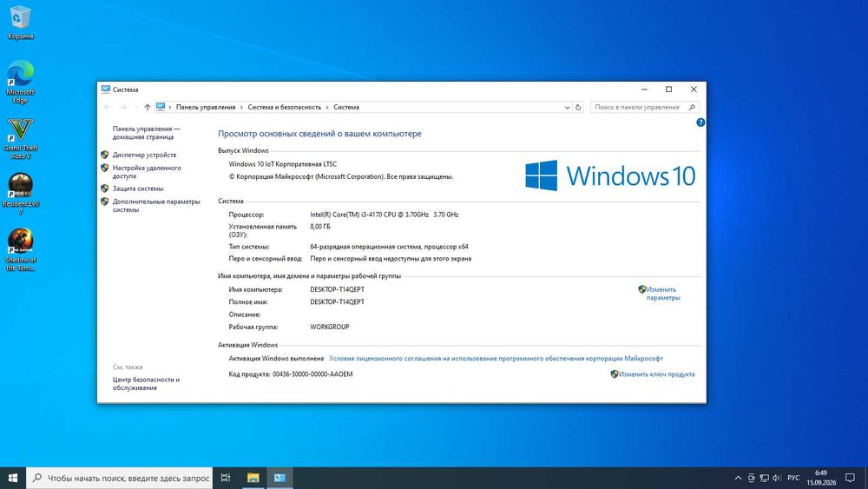Screen dimensions: 868x489
Task: Open the recent locations dropdown next to Forward arrow
Action: (x=136, y=107)
